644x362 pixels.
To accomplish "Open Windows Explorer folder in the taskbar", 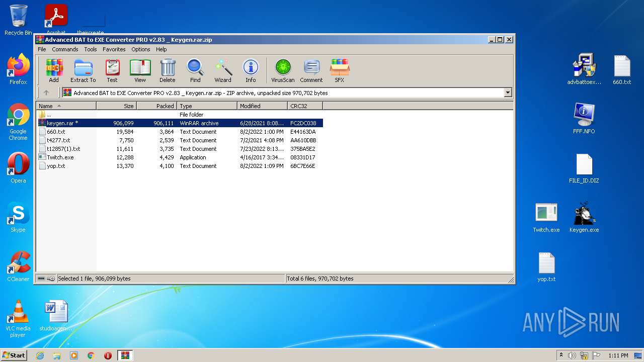I will click(57, 355).
